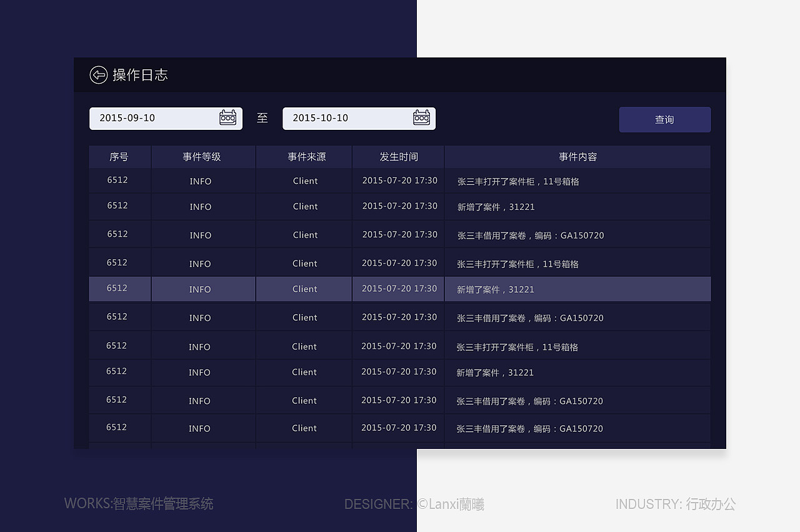Viewport: 800px width, 532px height.
Task: Click the highlighted row containing 新增了案件，31221
Action: click(x=400, y=289)
